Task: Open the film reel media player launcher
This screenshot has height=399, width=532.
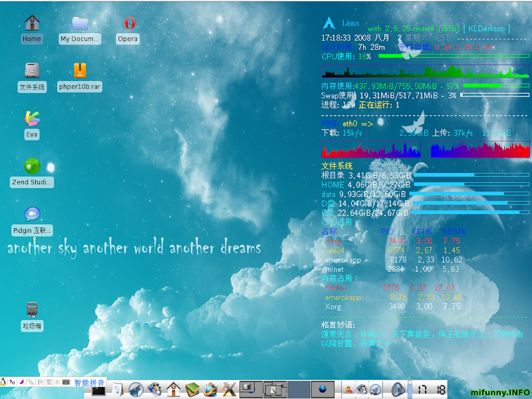Action: 154,390
